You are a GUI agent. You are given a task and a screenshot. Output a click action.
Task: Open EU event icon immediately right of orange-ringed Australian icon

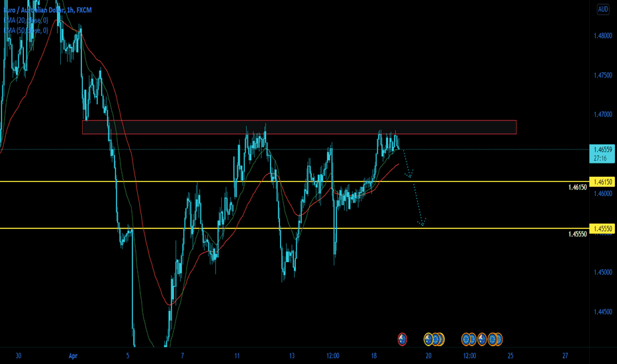493,340
